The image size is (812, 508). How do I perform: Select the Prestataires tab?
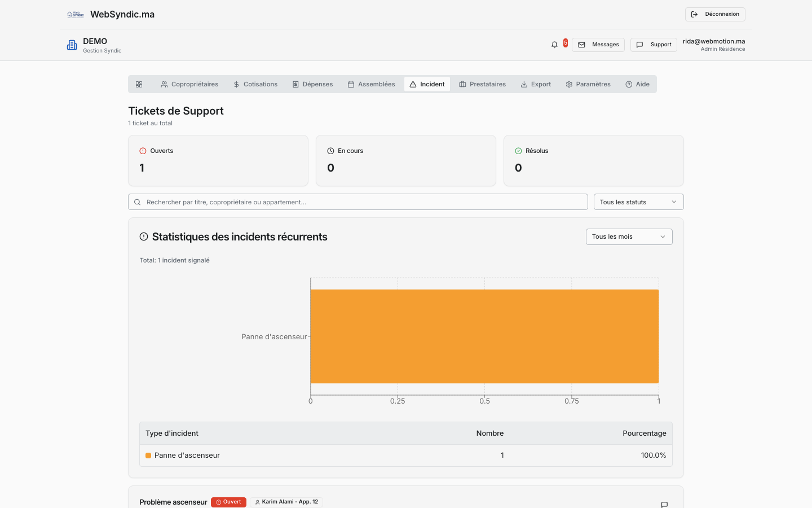click(482, 84)
